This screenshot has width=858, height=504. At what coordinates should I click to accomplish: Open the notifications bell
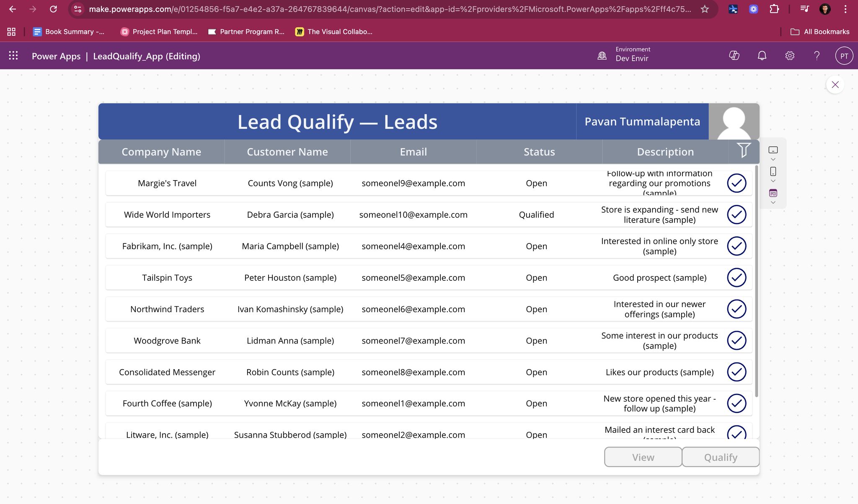[x=762, y=55]
